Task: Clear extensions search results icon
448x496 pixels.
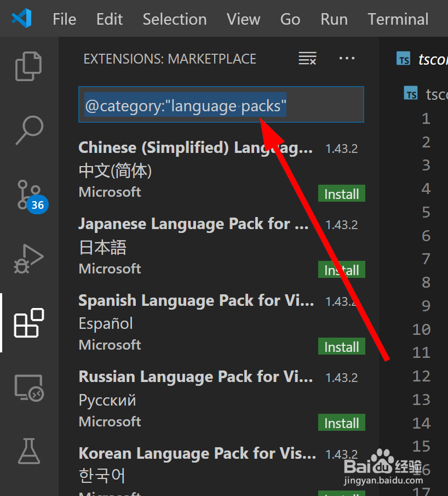Action: [307, 59]
